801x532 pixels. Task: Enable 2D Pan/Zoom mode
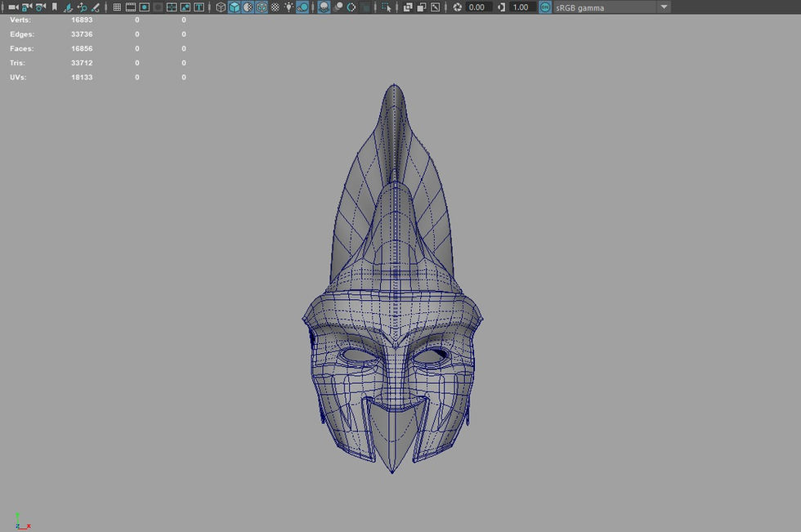coord(82,7)
